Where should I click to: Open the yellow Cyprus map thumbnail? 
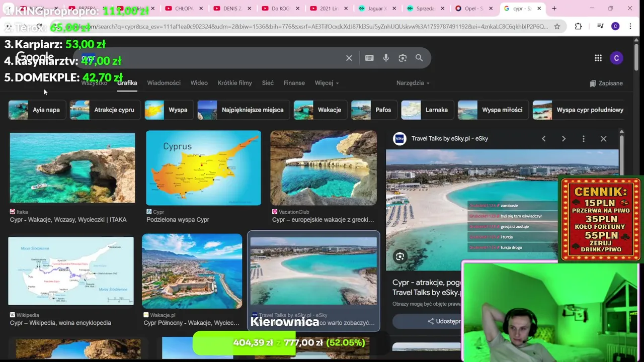(204, 168)
